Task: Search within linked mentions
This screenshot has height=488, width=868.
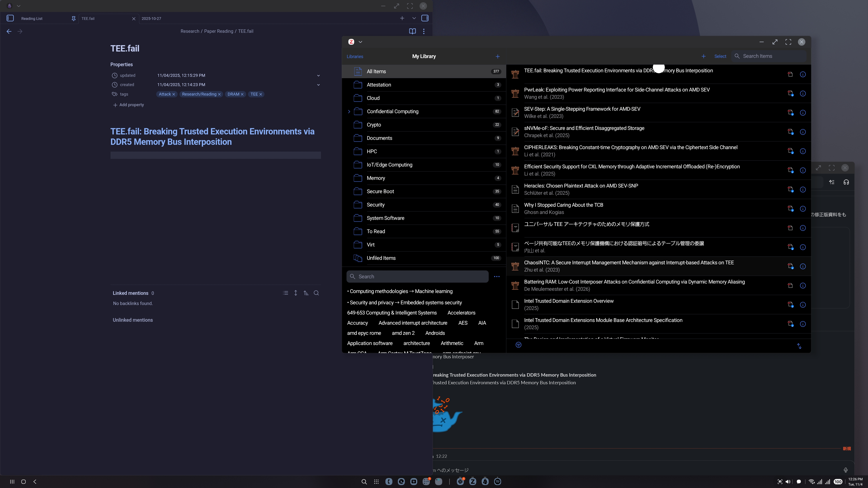Action: point(316,293)
